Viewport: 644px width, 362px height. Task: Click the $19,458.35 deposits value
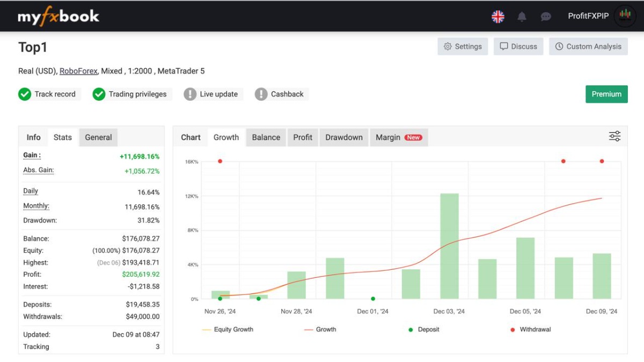[143, 305]
